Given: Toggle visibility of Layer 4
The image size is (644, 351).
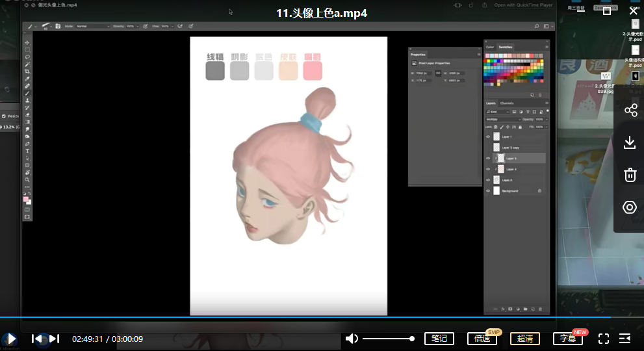Looking at the screenshot, I should click(488, 169).
